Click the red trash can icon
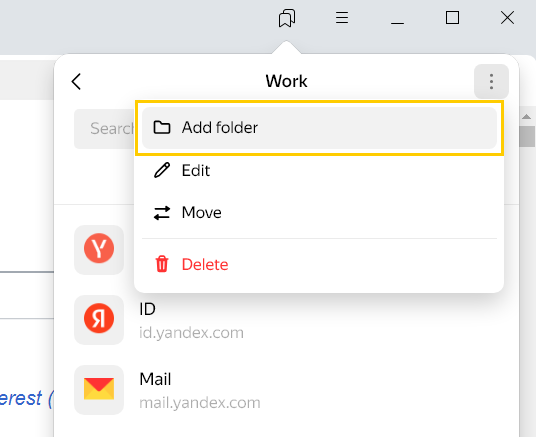The width and height of the screenshot is (536, 437). click(x=162, y=264)
